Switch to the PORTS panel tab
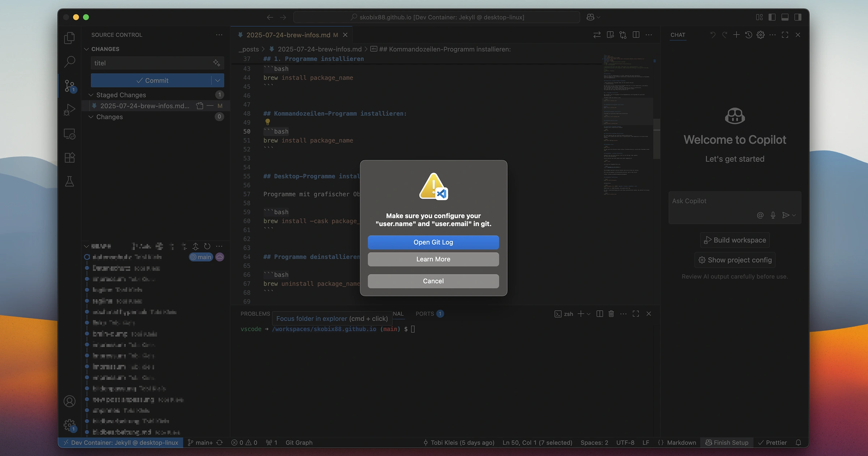The height and width of the screenshot is (456, 868). click(425, 314)
